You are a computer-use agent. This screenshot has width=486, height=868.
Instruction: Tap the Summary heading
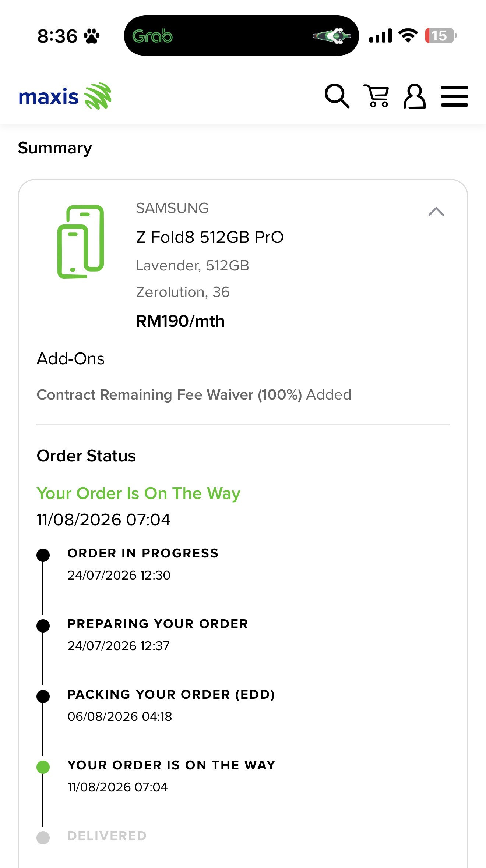tap(55, 148)
